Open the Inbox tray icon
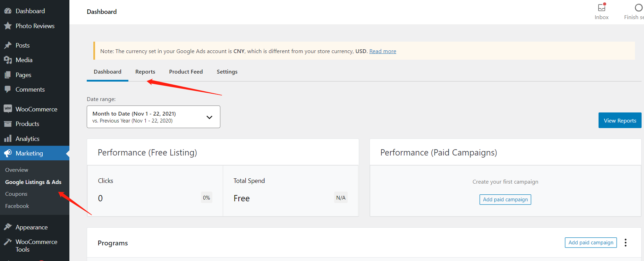The width and height of the screenshot is (644, 261). pos(602,7)
